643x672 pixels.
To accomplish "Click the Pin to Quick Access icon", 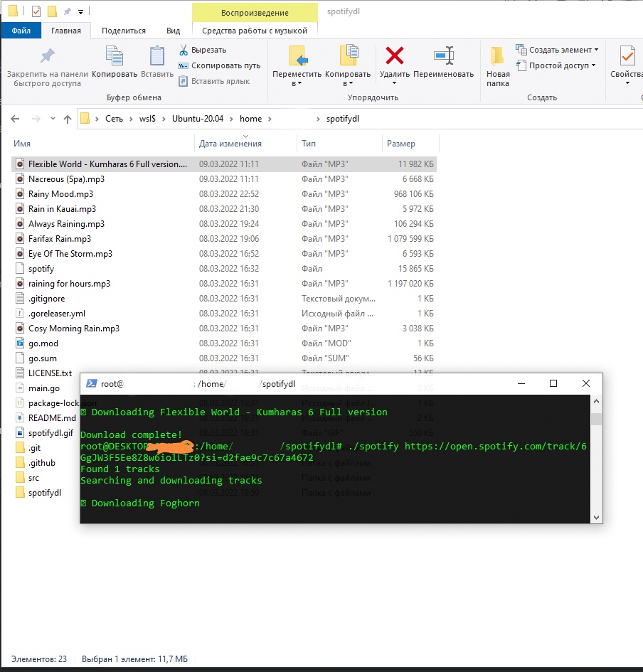I will pos(47,56).
